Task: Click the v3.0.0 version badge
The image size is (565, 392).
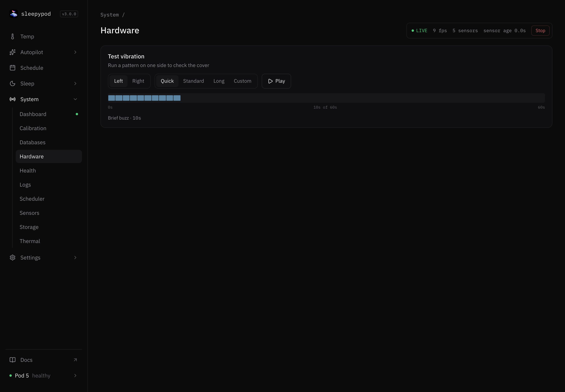Action: pyautogui.click(x=69, y=14)
